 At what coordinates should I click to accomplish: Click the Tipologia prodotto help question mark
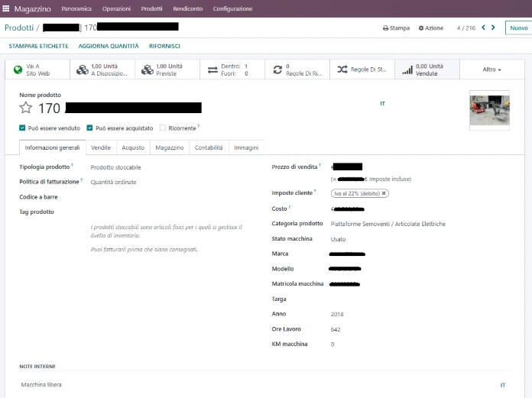click(x=72, y=165)
